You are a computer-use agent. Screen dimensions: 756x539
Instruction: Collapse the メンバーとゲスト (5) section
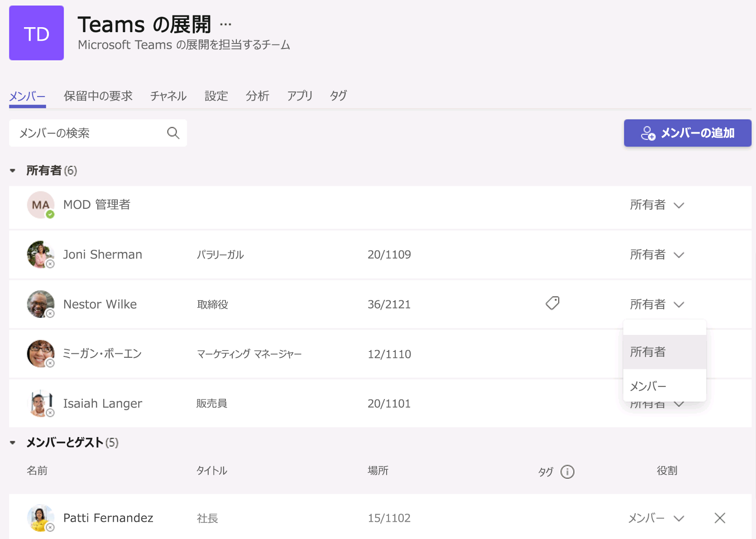[13, 443]
